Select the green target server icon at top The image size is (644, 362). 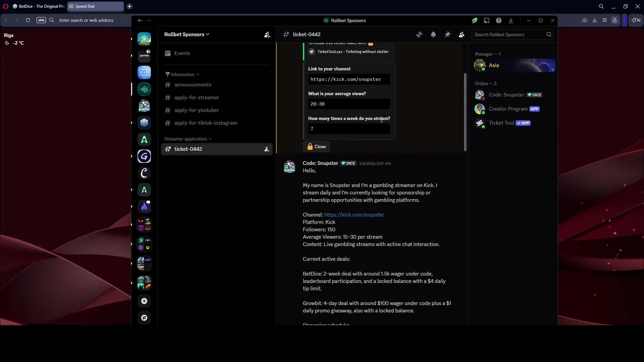(x=144, y=39)
